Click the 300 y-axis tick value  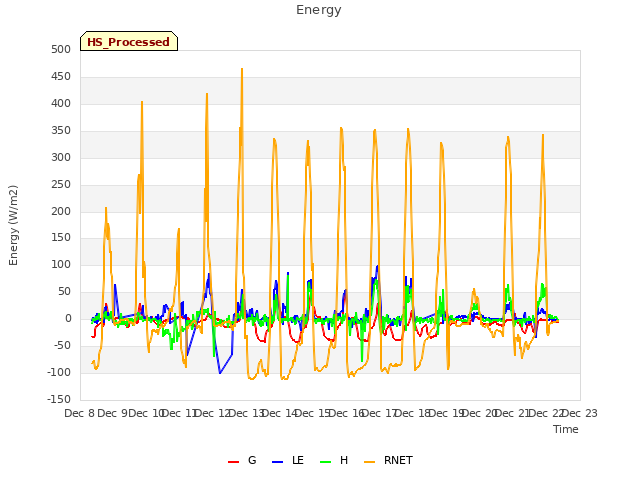61,158
